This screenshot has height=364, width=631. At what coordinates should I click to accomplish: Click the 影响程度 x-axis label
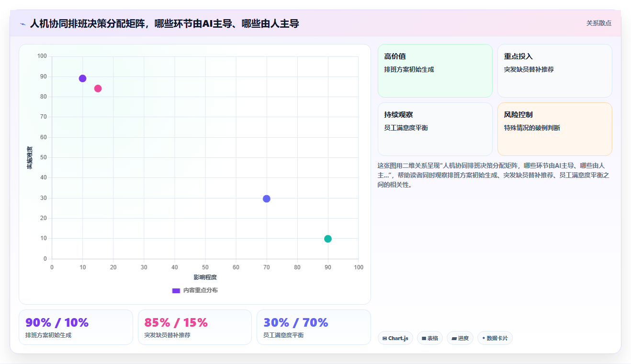pyautogui.click(x=205, y=277)
